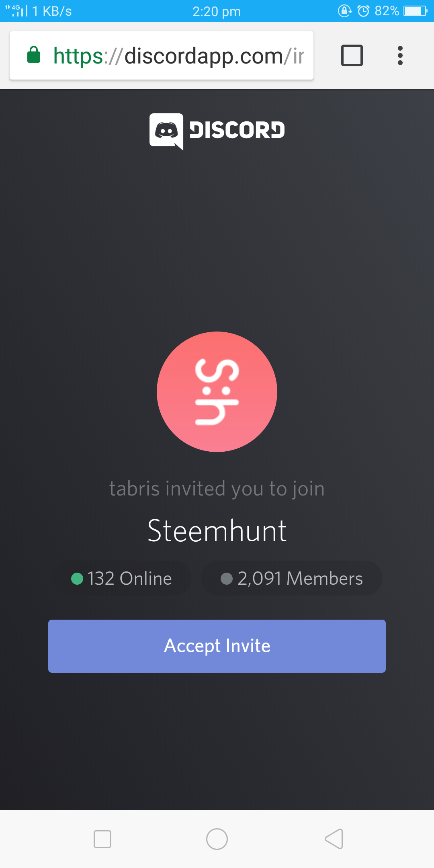Tap the 132 Online status pill

121,579
